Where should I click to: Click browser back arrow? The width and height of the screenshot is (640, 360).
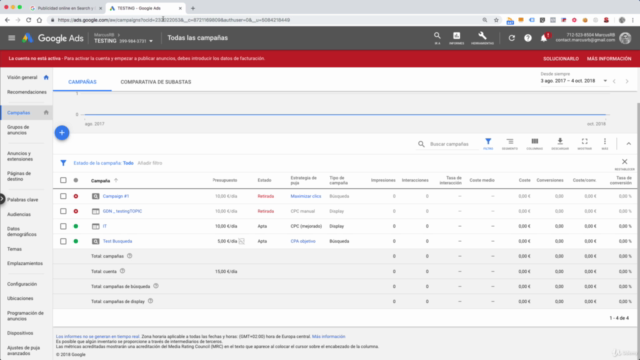point(7,20)
